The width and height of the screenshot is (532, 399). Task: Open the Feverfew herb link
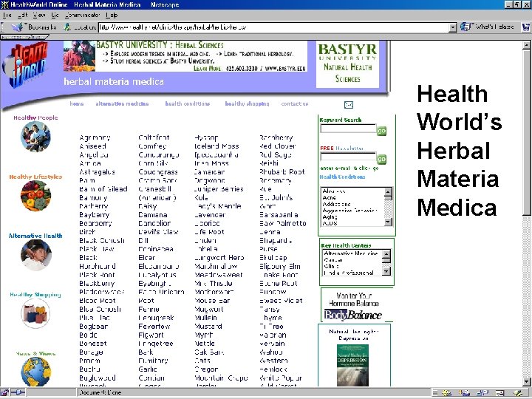tap(154, 327)
